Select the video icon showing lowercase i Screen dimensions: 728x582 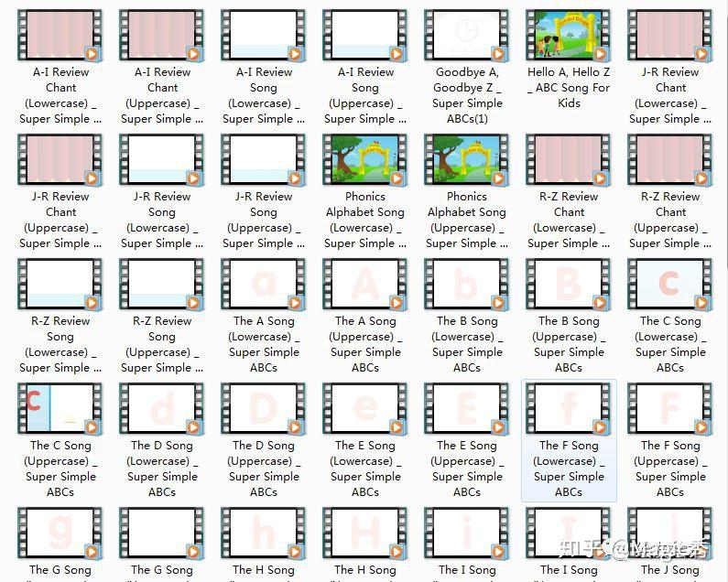[467, 533]
